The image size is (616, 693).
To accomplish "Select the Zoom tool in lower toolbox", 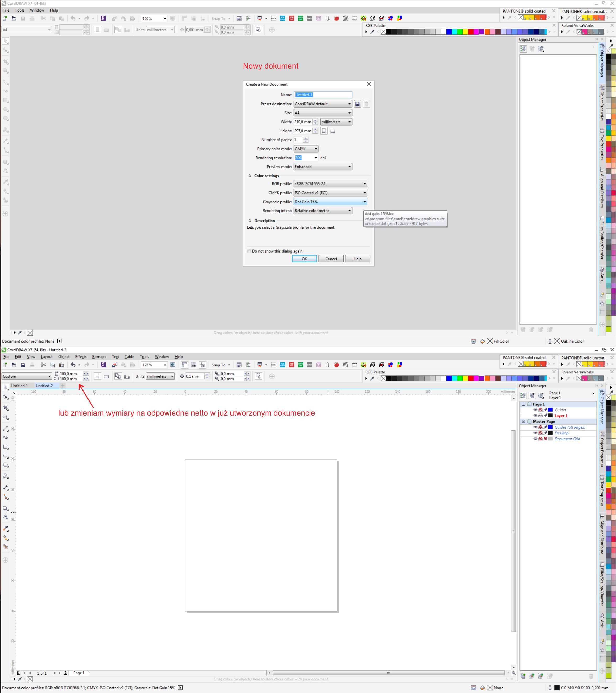I will pos(5,417).
